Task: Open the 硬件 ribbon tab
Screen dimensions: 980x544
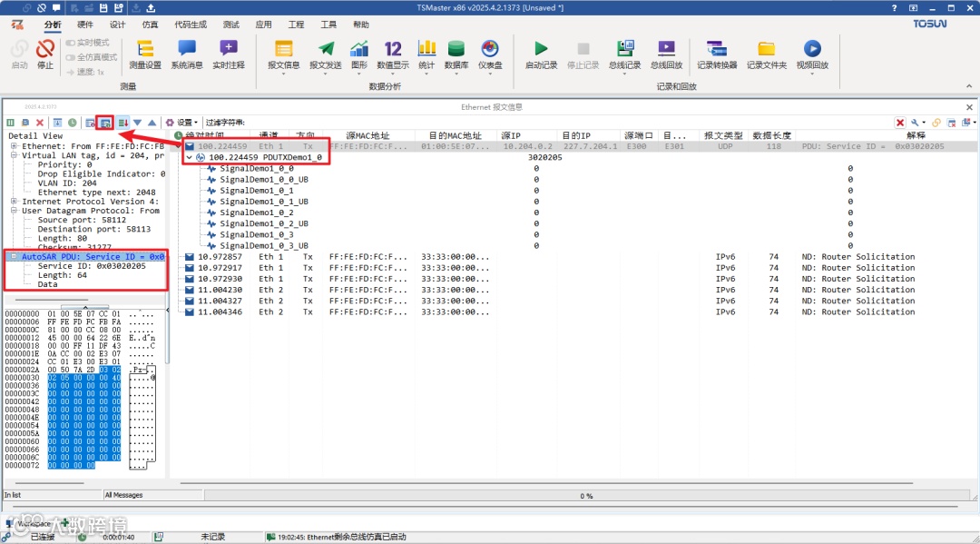Action: tap(85, 25)
